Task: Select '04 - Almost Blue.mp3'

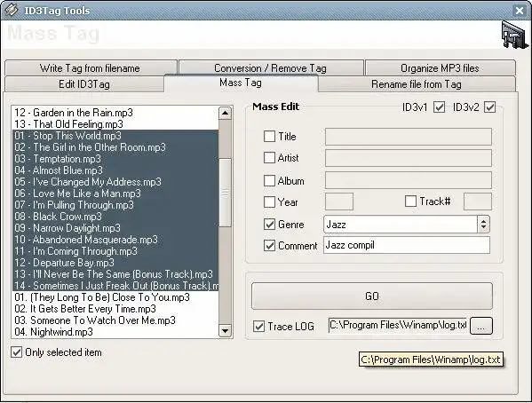Action: click(115, 170)
